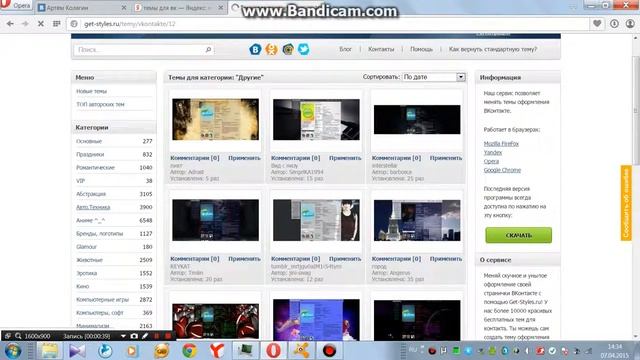Click the Opera icon in the taskbar
Image resolution: width=640 pixels, height=360 pixels.
point(273,351)
